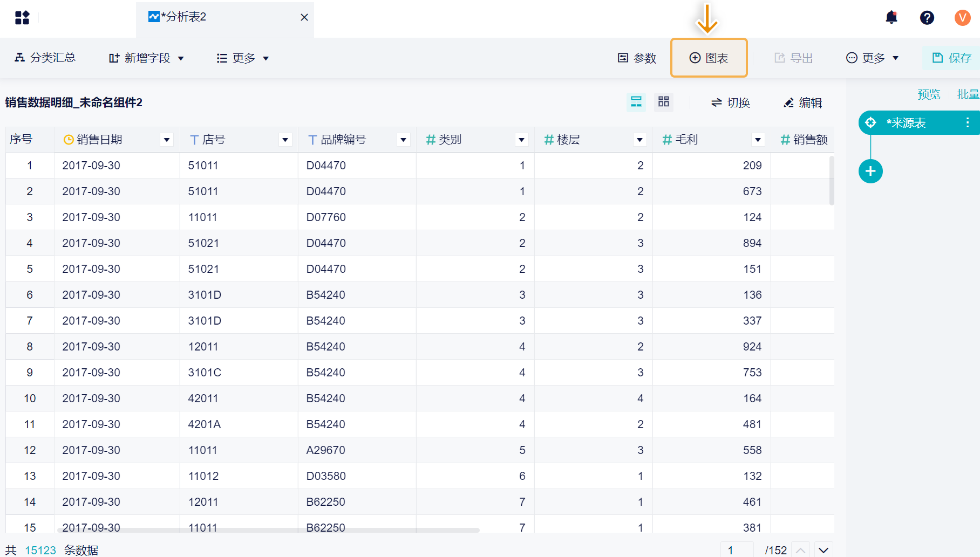Open the app grid home icon

[x=22, y=18]
